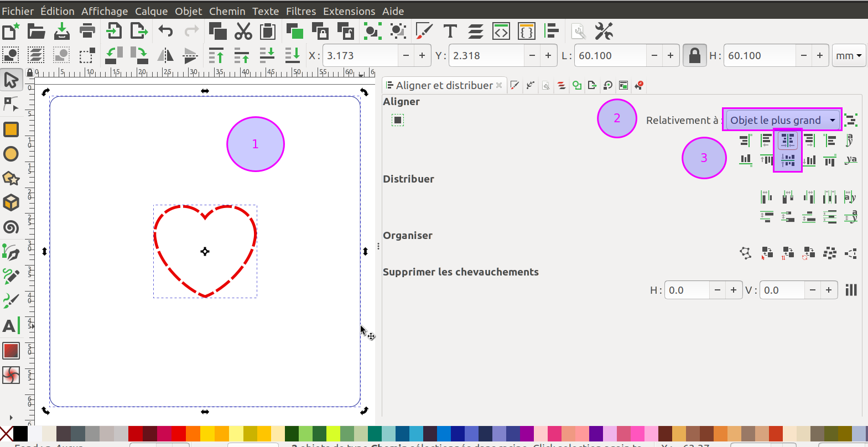868x447 pixels.
Task: Switch to Aligner et distribuer tab
Action: [444, 85]
